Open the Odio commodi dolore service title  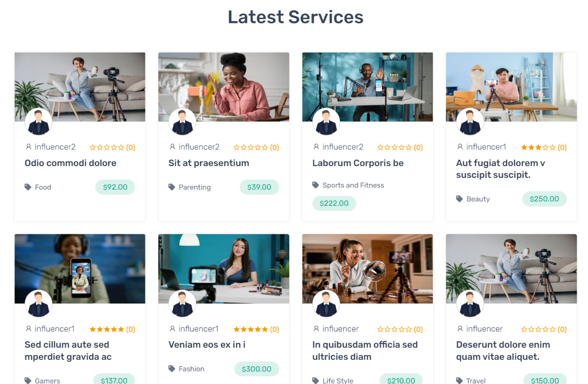(x=71, y=163)
